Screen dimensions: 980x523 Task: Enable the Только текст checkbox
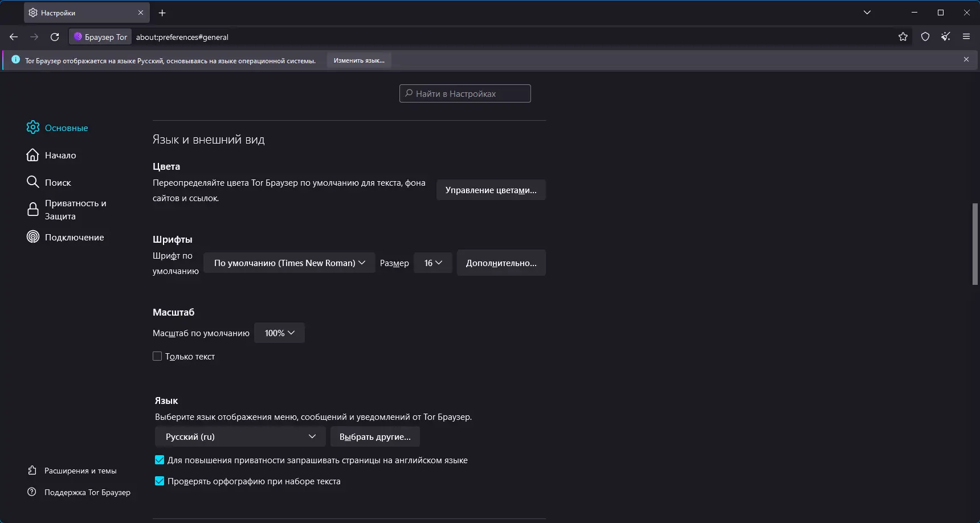tap(157, 356)
